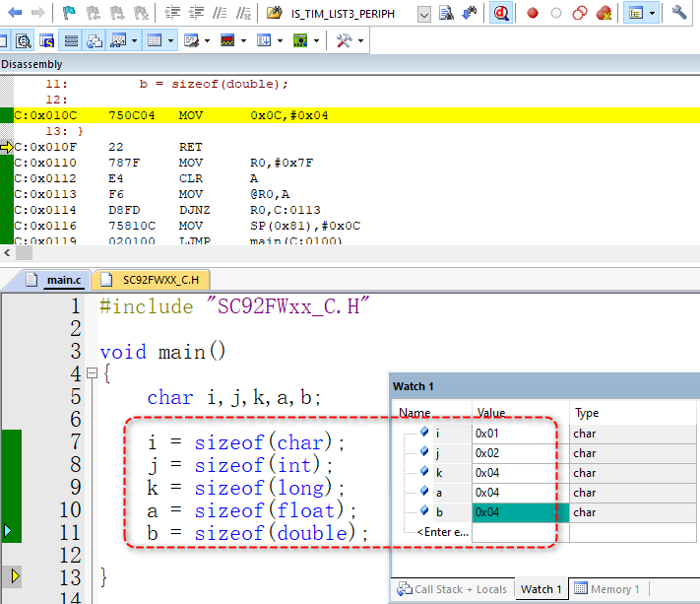Select the highlighted value of variable b
700x604 pixels.
coord(520,512)
